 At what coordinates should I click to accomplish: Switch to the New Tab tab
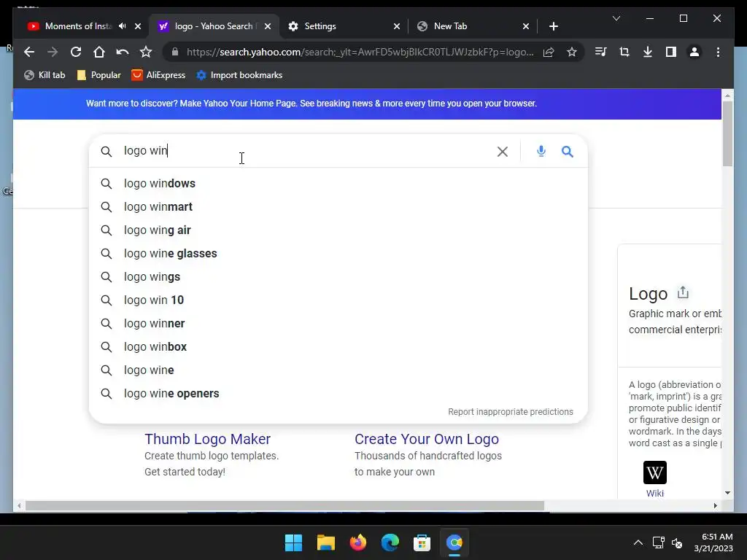coord(450,26)
